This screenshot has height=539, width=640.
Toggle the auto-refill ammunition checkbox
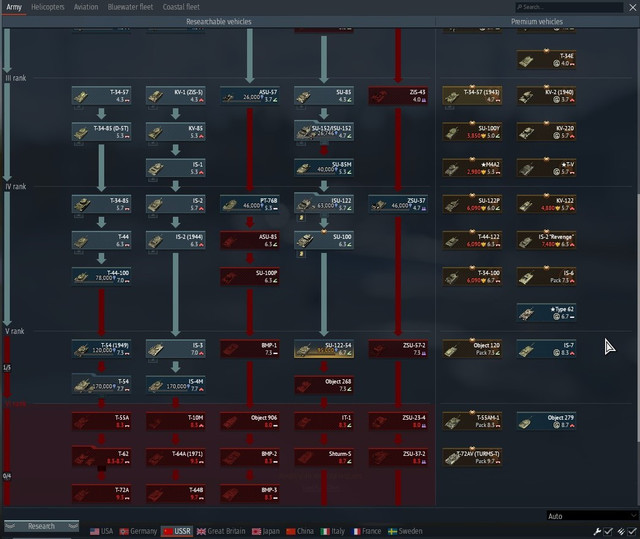pyautogui.click(x=632, y=531)
